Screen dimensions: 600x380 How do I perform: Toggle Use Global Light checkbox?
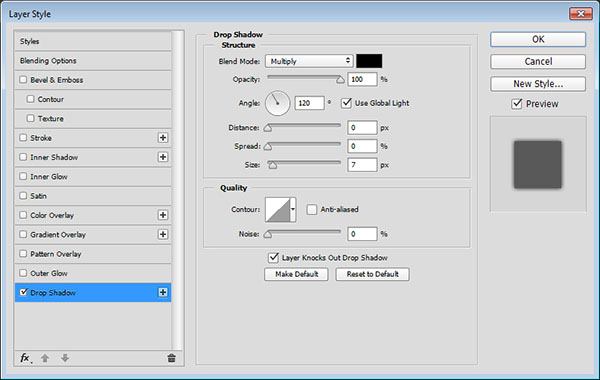[x=346, y=103]
